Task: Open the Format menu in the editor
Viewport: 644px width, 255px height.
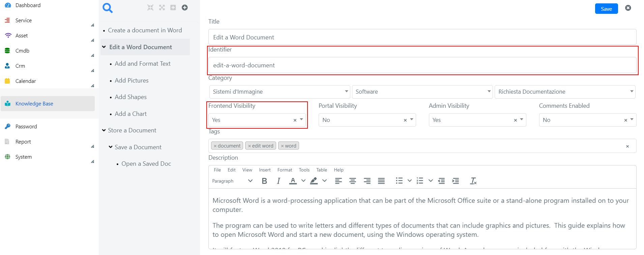Action: coord(285,170)
